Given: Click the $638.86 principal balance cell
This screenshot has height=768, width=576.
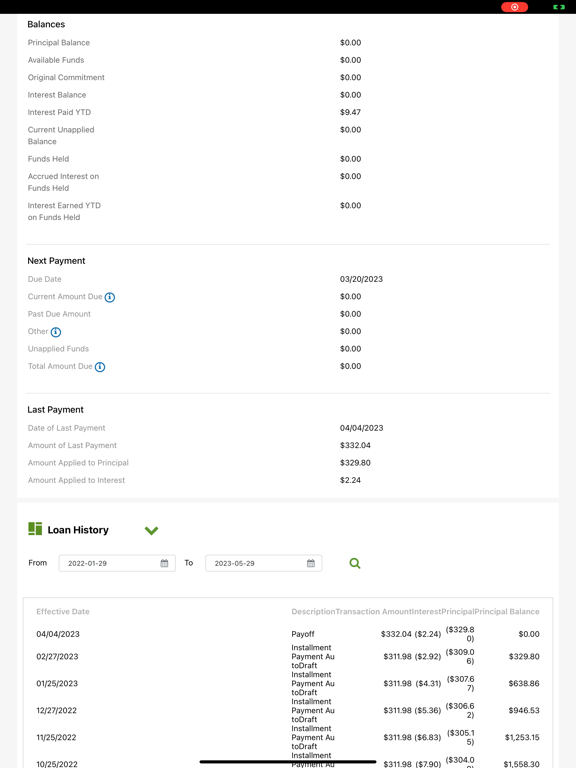Looking at the screenshot, I should coord(524,684).
